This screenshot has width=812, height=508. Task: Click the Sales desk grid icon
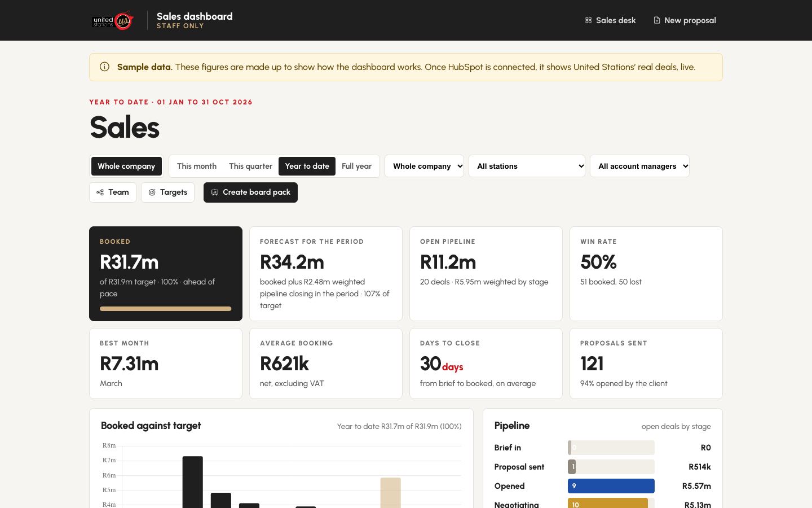click(588, 20)
